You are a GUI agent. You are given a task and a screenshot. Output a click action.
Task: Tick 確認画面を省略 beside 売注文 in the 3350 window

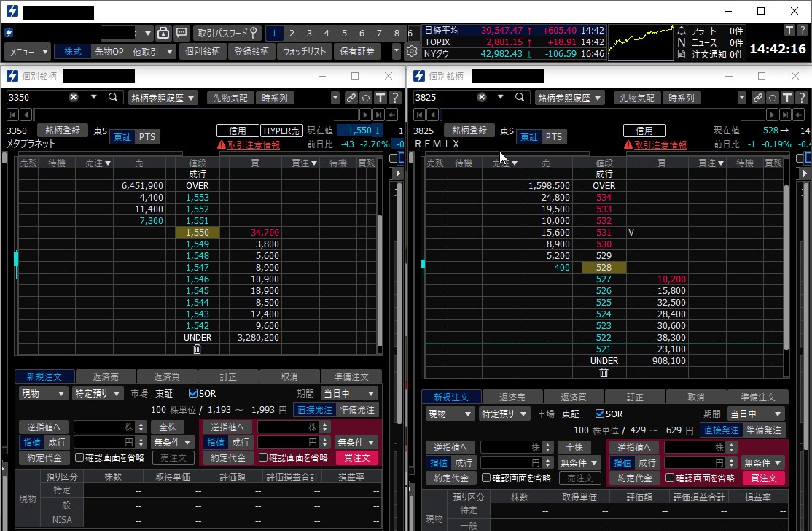point(79,457)
